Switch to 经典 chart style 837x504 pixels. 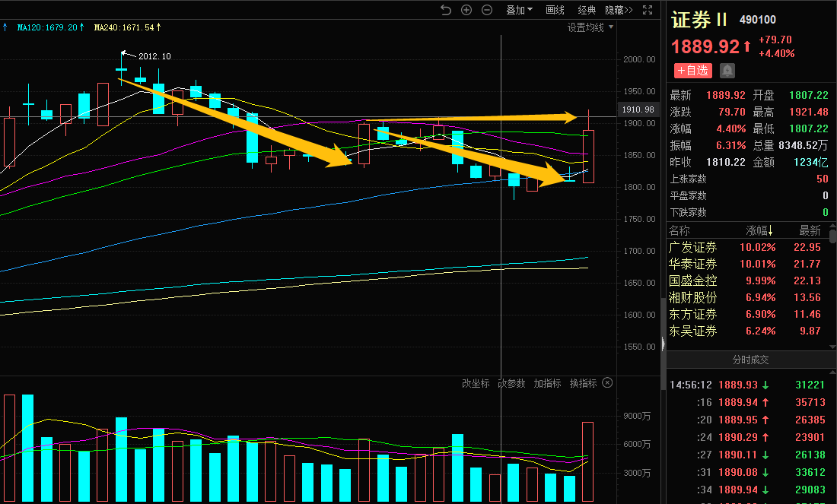(587, 10)
